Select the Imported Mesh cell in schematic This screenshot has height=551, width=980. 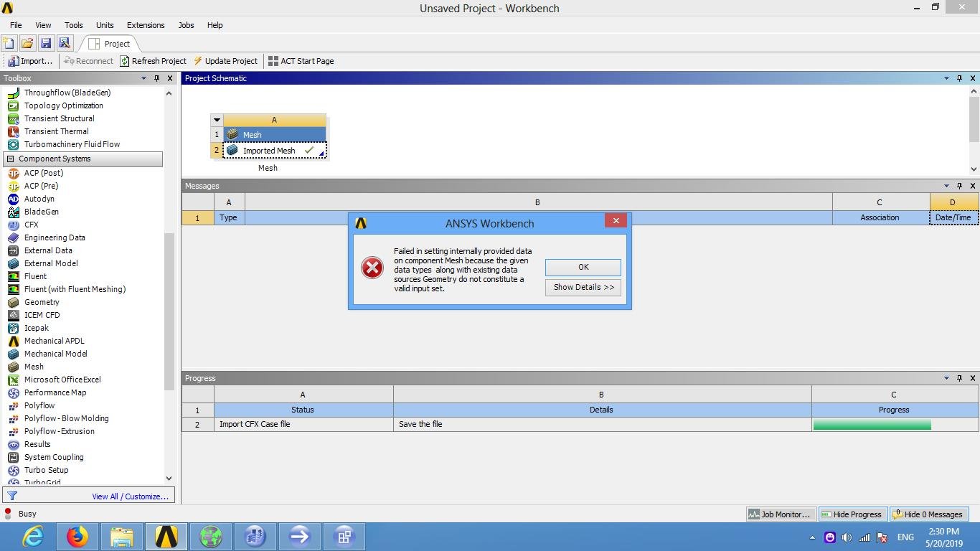(x=275, y=151)
